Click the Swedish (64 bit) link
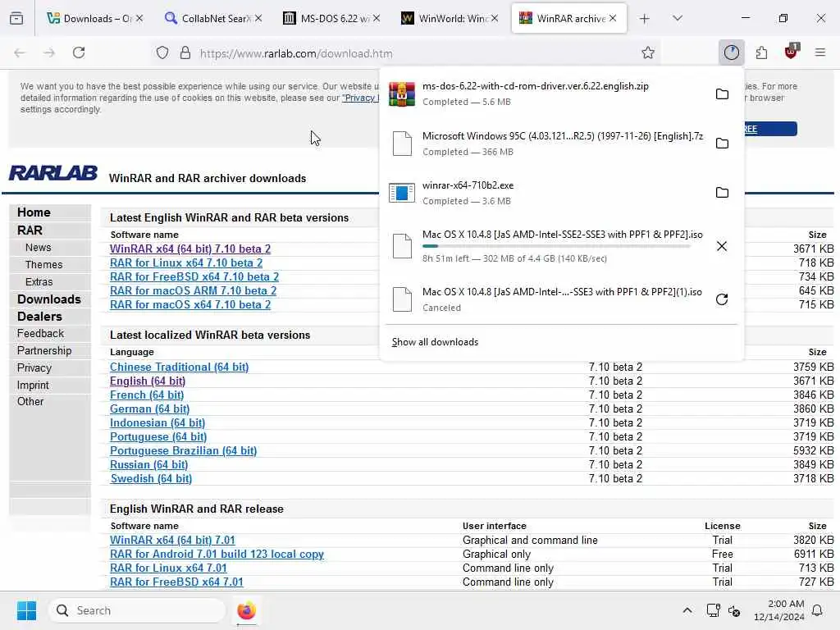Viewport: 840px width, 630px height. (151, 478)
